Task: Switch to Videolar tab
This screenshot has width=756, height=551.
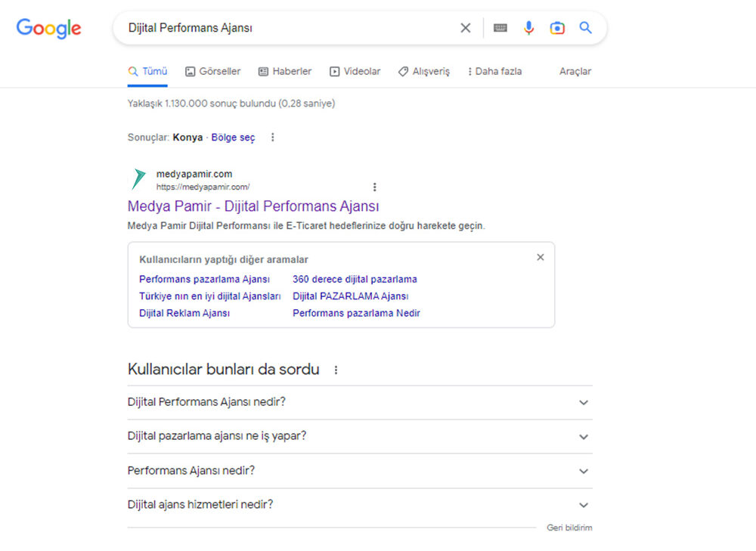Action: click(x=355, y=71)
